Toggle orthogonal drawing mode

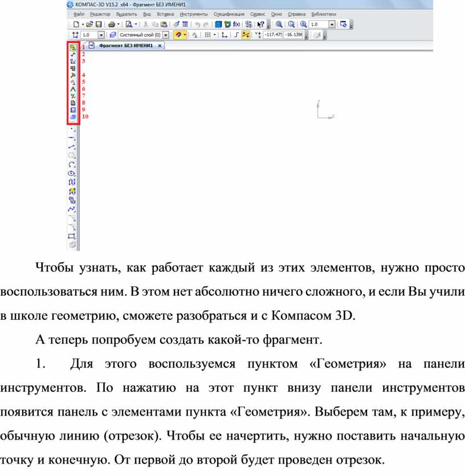click(x=237, y=35)
